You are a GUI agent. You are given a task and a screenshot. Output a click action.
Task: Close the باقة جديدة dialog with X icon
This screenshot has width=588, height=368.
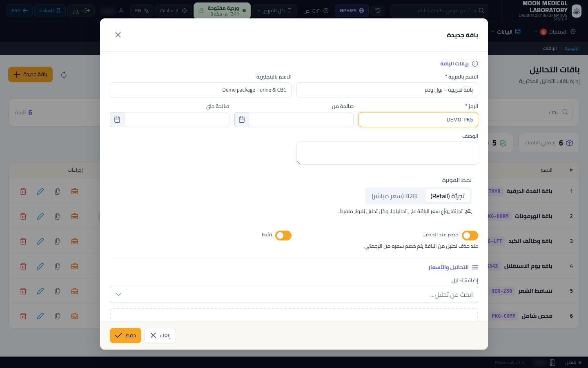[x=118, y=35]
